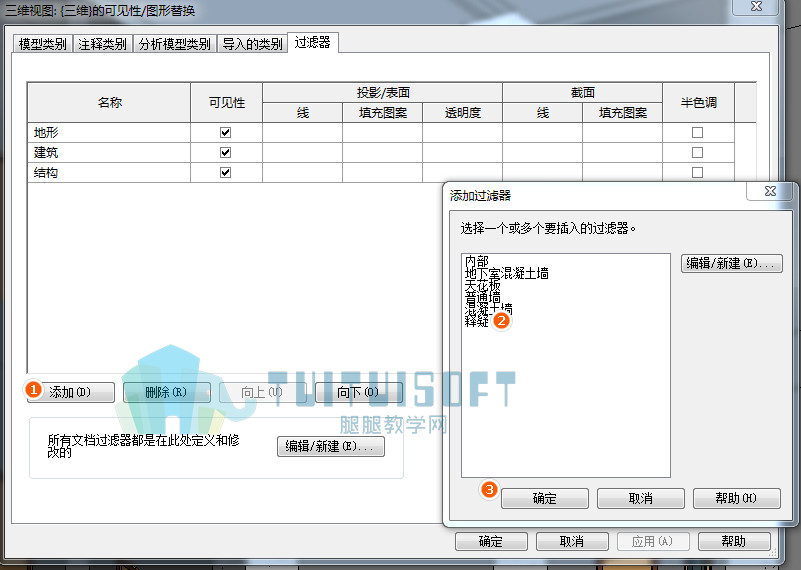Click the 半色调 column header
This screenshot has height=570, width=801.
coord(698,103)
